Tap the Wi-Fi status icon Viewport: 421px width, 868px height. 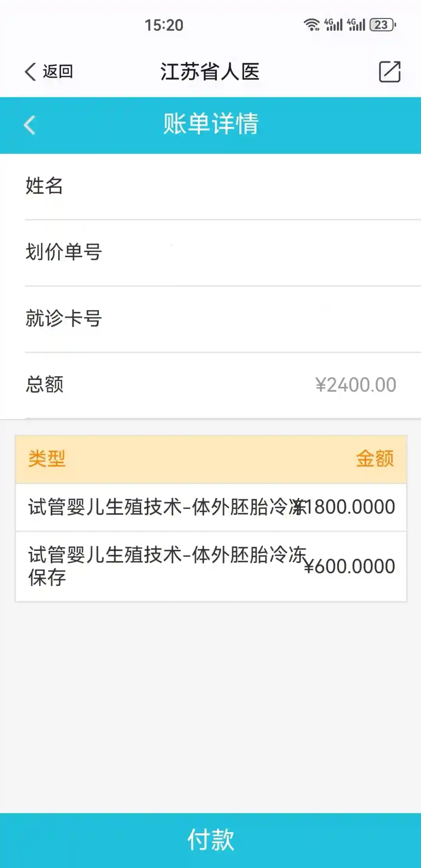(311, 25)
